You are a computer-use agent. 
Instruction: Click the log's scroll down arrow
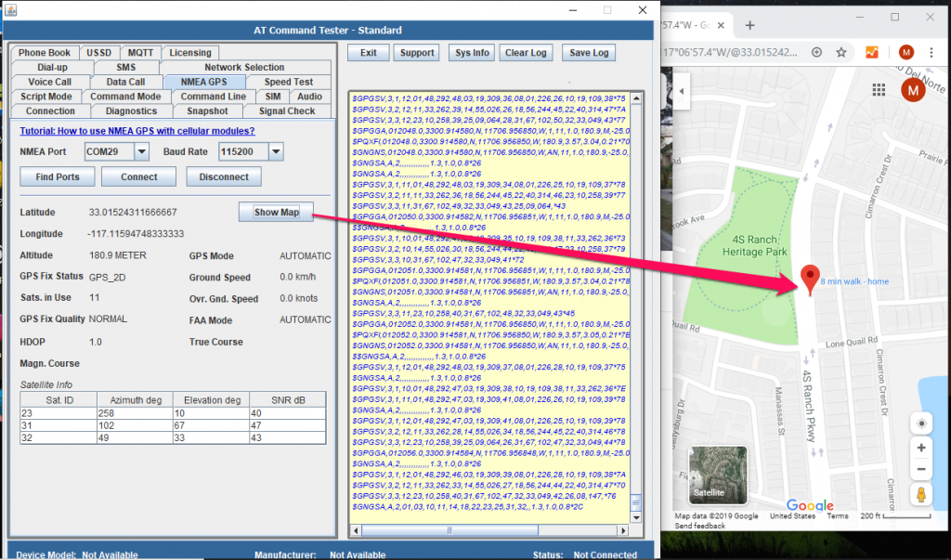click(x=636, y=517)
